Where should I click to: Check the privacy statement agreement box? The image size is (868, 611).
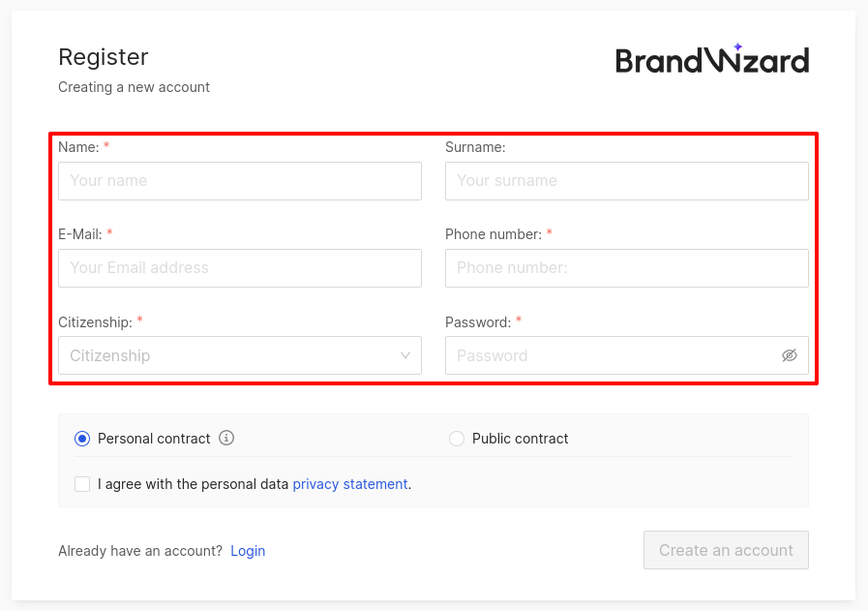coord(82,484)
